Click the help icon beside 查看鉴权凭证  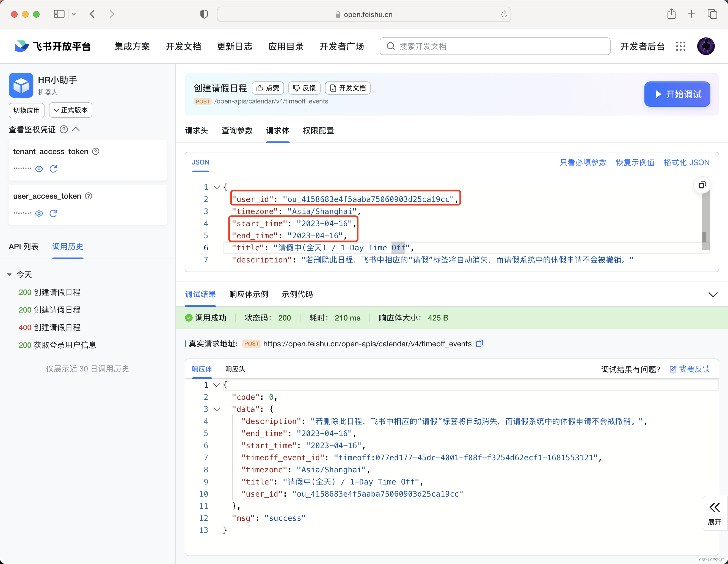(64, 129)
